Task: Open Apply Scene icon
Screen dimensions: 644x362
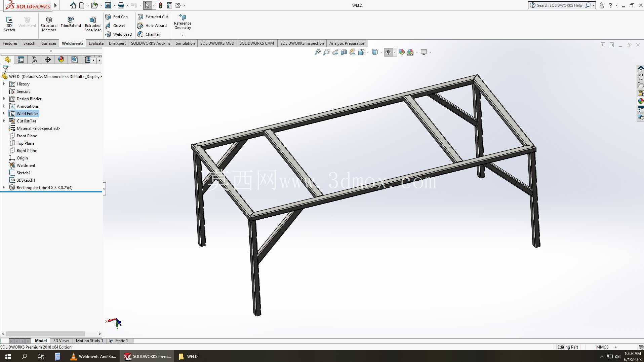Action: (x=410, y=52)
